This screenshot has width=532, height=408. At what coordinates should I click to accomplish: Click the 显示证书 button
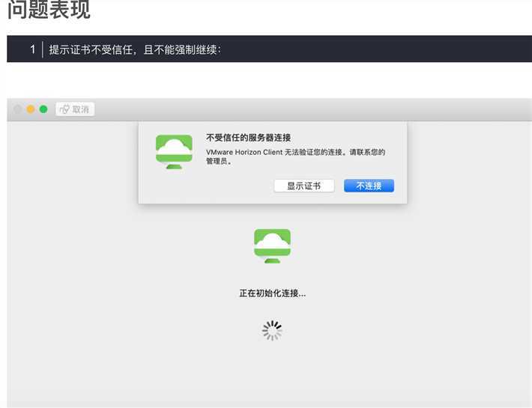(304, 186)
